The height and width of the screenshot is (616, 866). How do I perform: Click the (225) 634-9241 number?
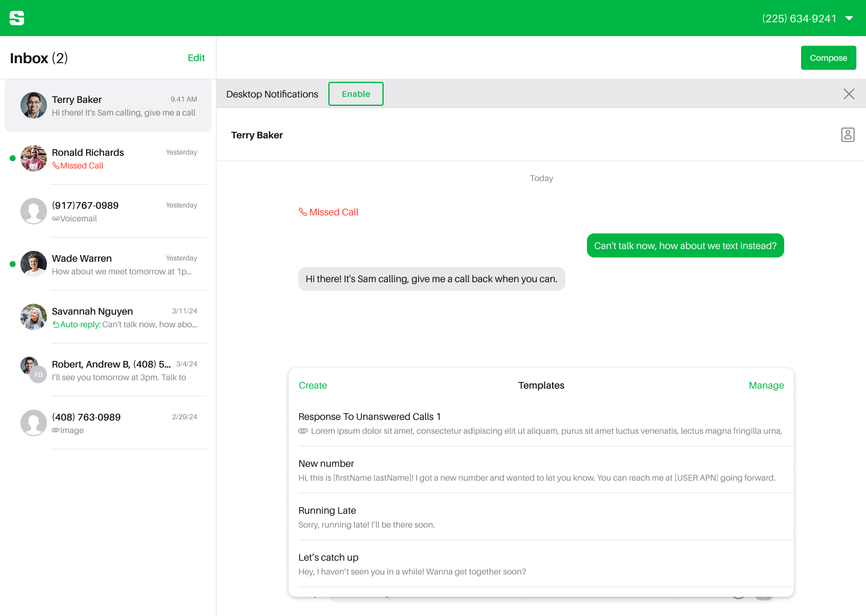coord(799,19)
